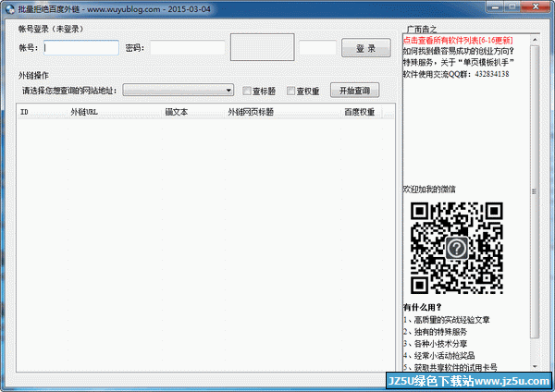Click the 有什么用？ heading

point(423,307)
